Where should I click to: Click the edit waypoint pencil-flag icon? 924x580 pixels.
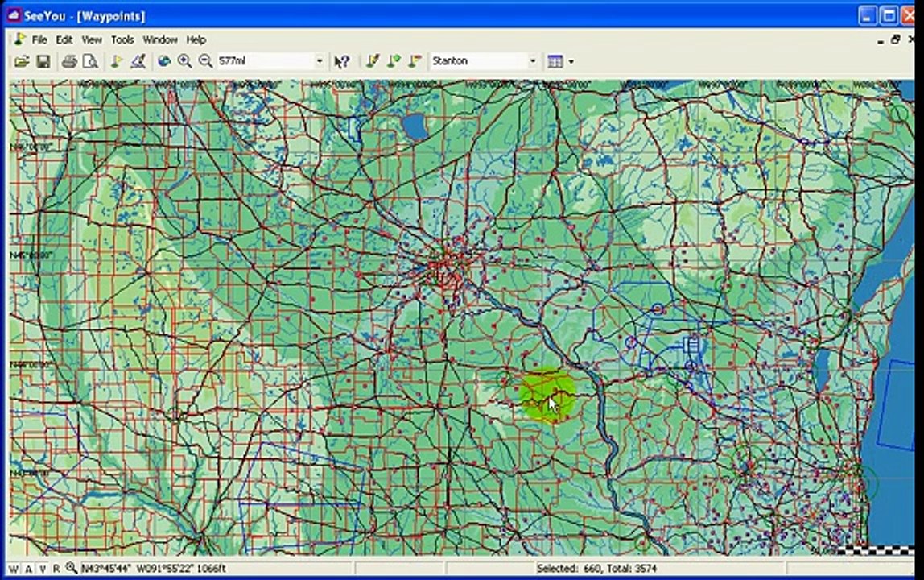click(373, 60)
